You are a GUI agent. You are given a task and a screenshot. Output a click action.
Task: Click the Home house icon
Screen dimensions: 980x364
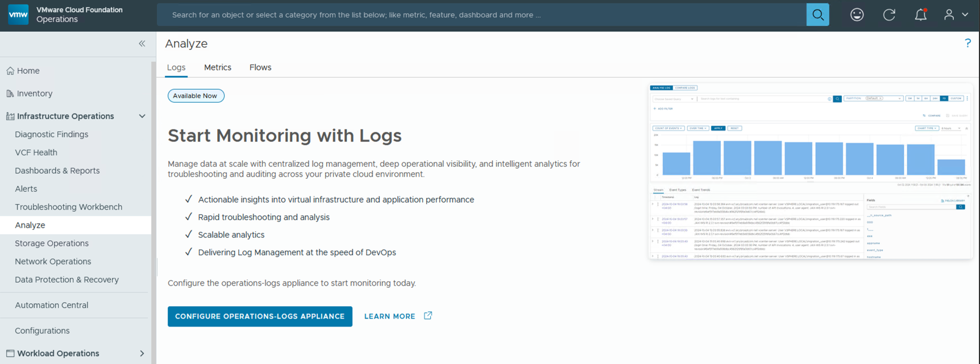click(x=10, y=71)
